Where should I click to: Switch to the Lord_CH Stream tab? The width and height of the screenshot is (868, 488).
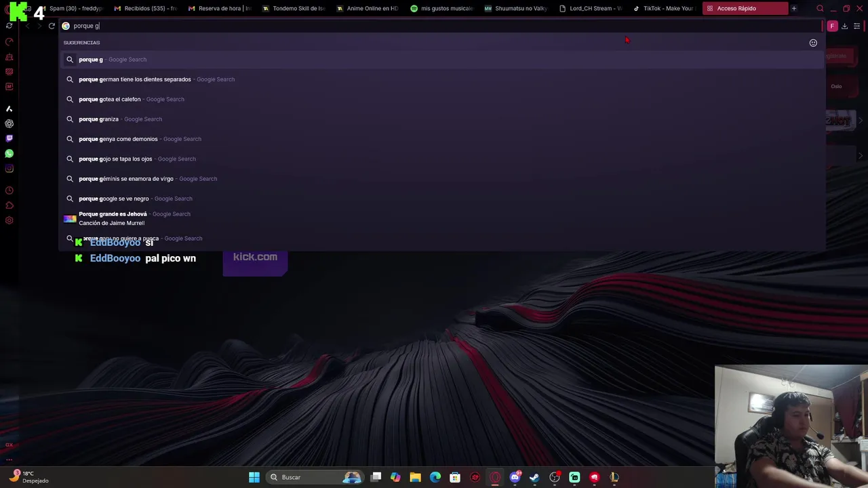(x=589, y=8)
